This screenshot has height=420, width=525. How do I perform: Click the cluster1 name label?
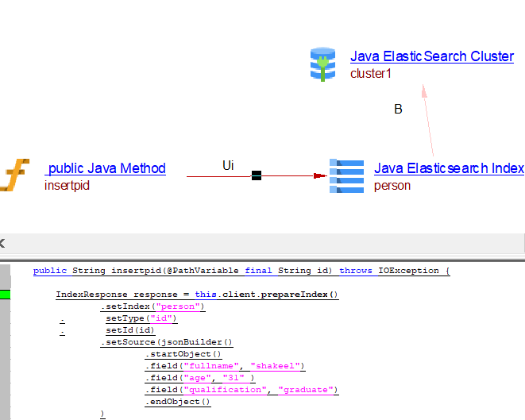371,74
